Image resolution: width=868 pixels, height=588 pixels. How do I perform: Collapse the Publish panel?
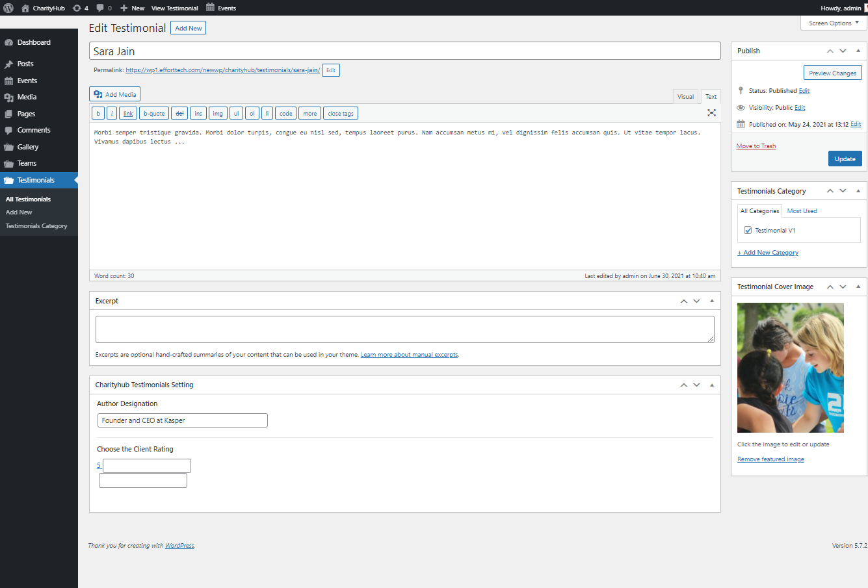[858, 51]
